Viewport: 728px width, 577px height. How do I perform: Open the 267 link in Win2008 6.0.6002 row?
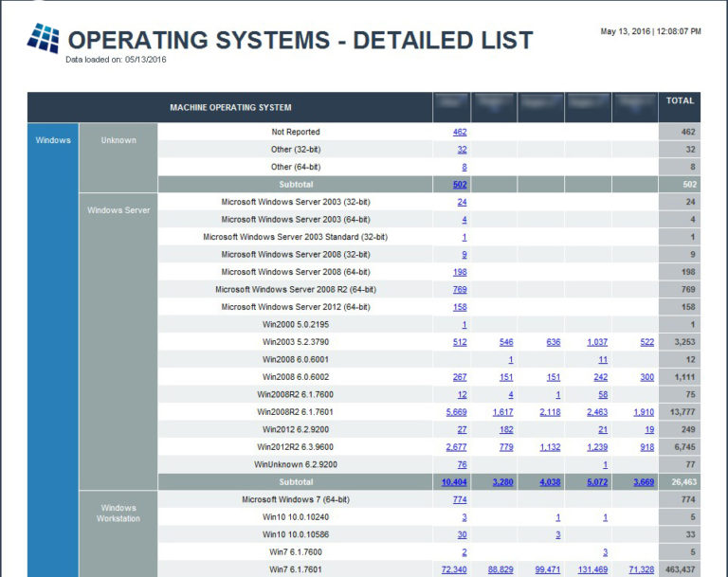(460, 377)
